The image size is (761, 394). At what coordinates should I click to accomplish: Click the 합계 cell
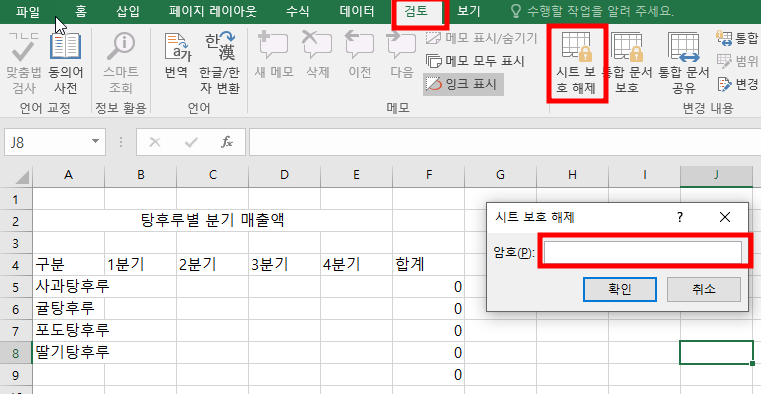428,265
